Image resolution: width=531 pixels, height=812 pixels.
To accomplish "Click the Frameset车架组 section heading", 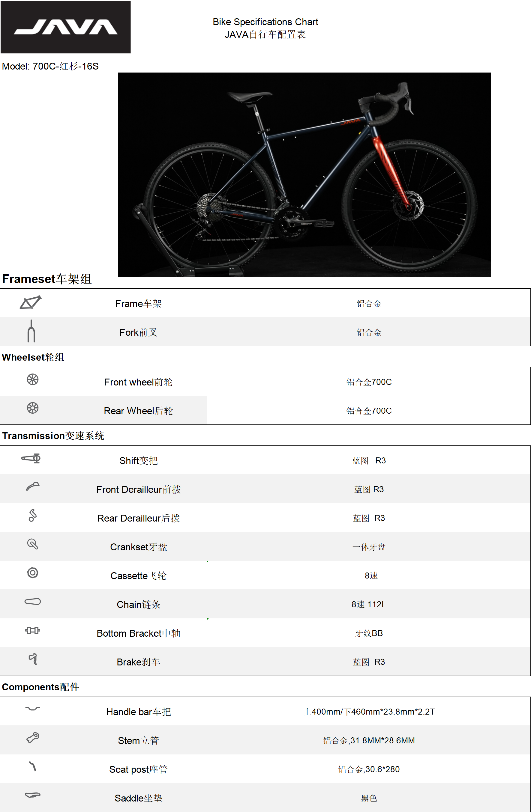I will (x=47, y=279).
